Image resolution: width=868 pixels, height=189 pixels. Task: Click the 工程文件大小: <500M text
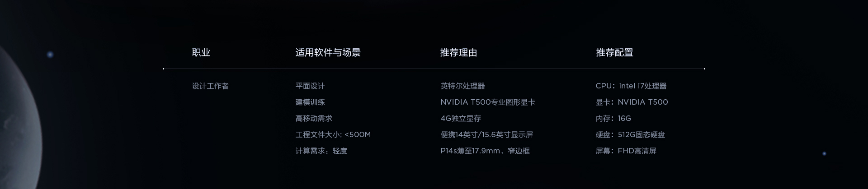point(333,135)
